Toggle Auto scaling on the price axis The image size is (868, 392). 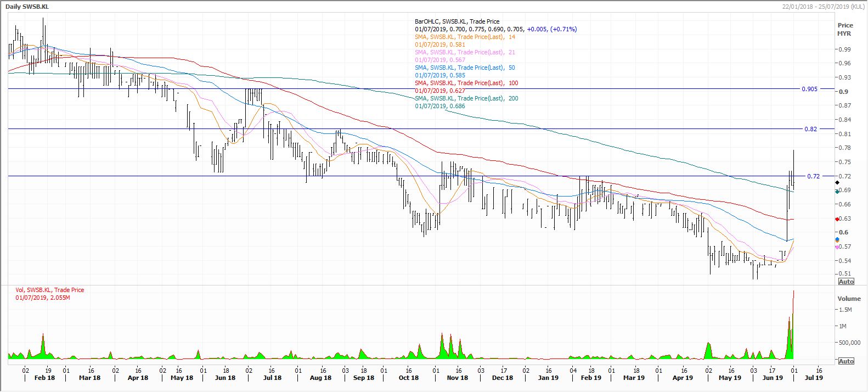point(846,282)
